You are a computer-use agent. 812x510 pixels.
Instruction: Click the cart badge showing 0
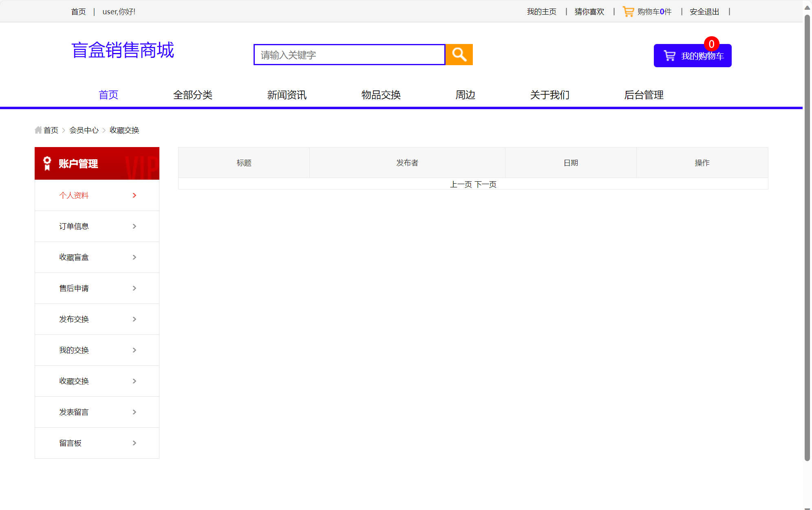click(711, 43)
